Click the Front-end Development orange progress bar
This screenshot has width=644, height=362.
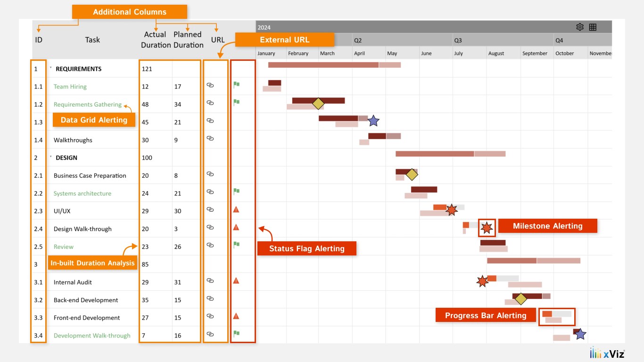pos(547,313)
